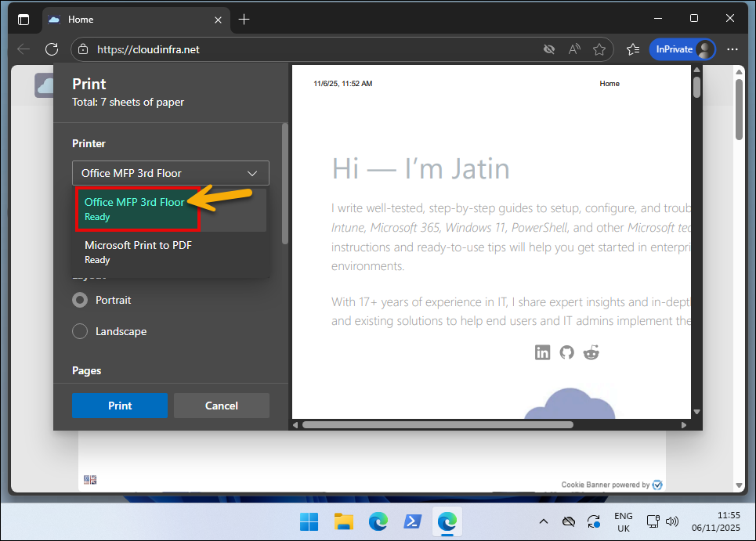Open the Favorites bar icon beside InPrivate badge
756x541 pixels.
633,49
